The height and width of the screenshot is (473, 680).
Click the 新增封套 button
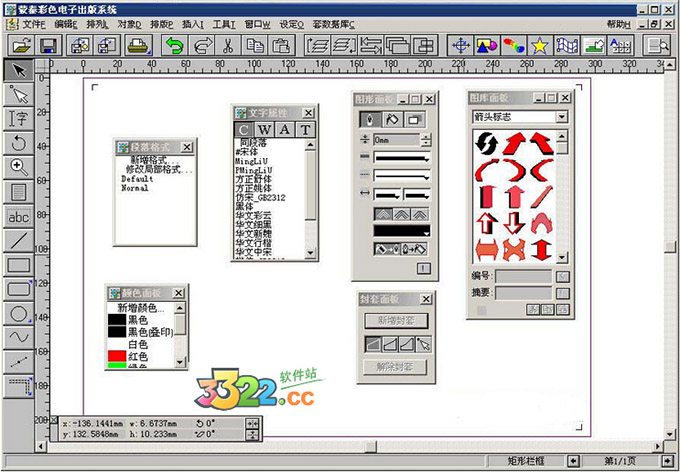point(394,321)
